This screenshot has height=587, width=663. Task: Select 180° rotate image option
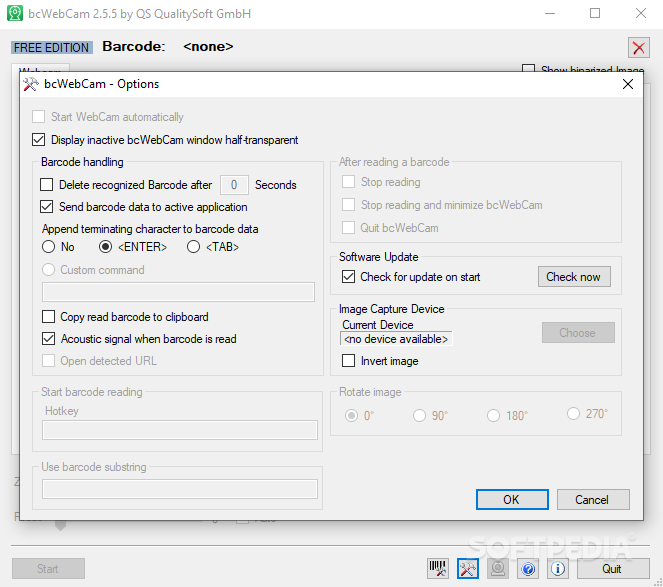493,416
